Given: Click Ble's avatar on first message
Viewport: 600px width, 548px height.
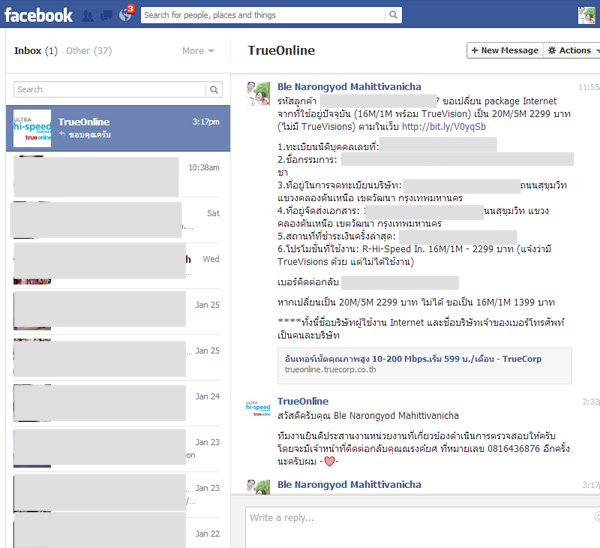Looking at the screenshot, I should click(258, 94).
